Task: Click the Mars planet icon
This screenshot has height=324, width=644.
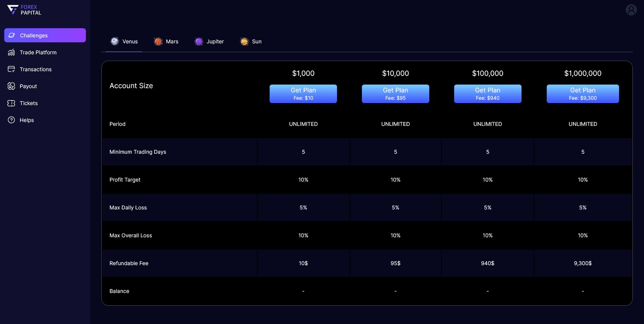Action: point(158,41)
